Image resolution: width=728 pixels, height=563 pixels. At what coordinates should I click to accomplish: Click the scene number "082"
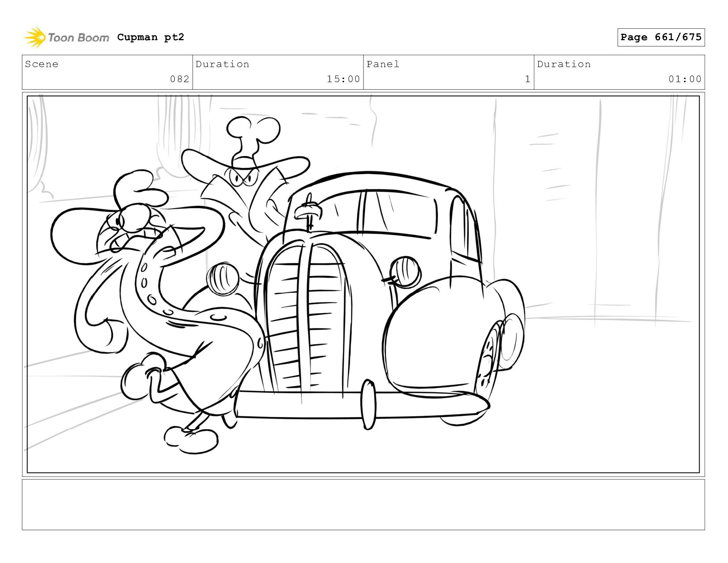[180, 79]
